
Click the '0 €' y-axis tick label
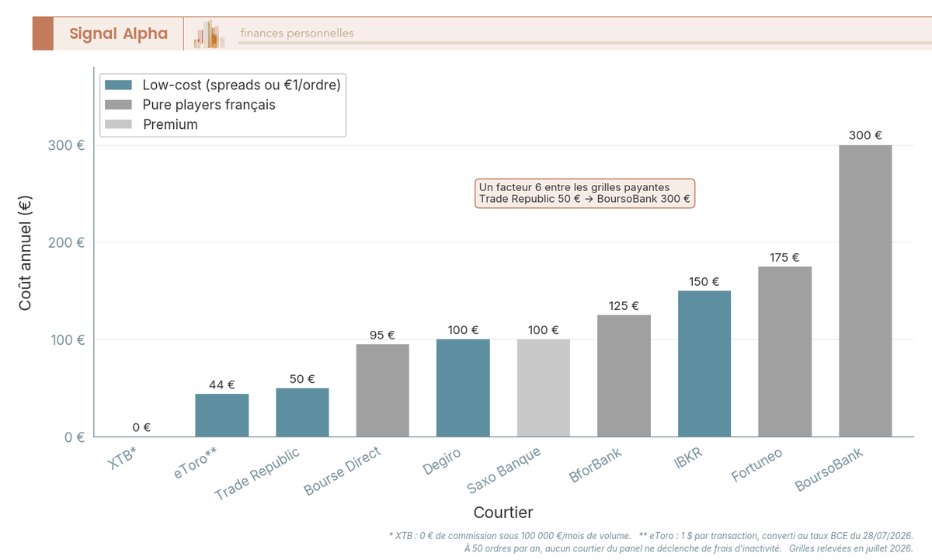pyautogui.click(x=75, y=437)
